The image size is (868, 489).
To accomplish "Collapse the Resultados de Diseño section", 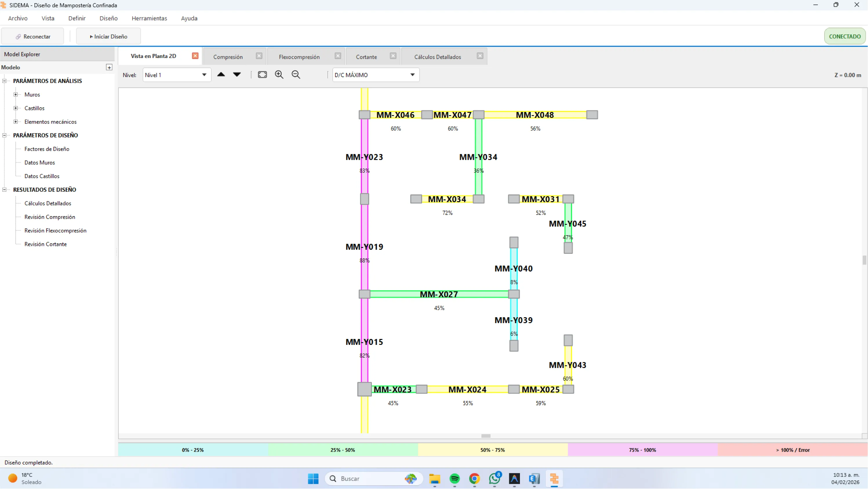I will [4, 190].
